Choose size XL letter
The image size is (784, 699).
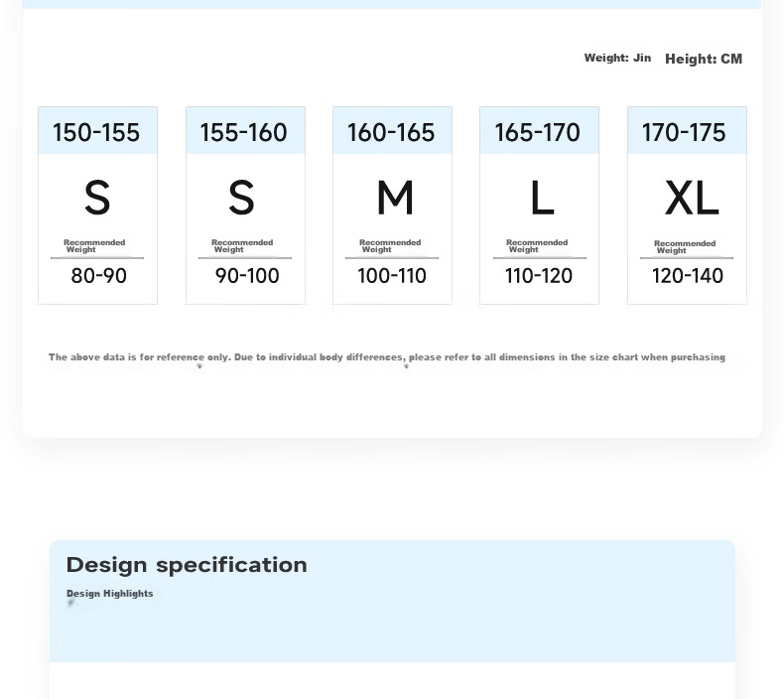point(692,199)
